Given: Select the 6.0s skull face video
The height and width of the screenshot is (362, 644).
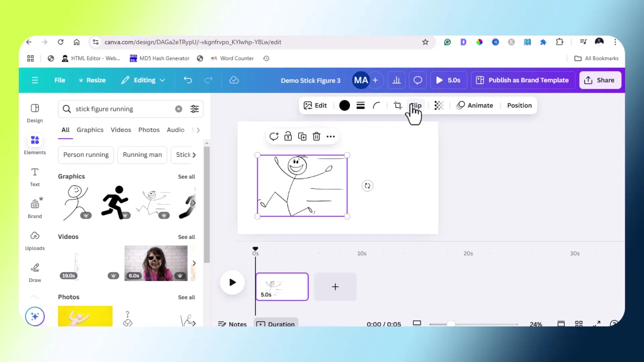Looking at the screenshot, I should (x=156, y=263).
